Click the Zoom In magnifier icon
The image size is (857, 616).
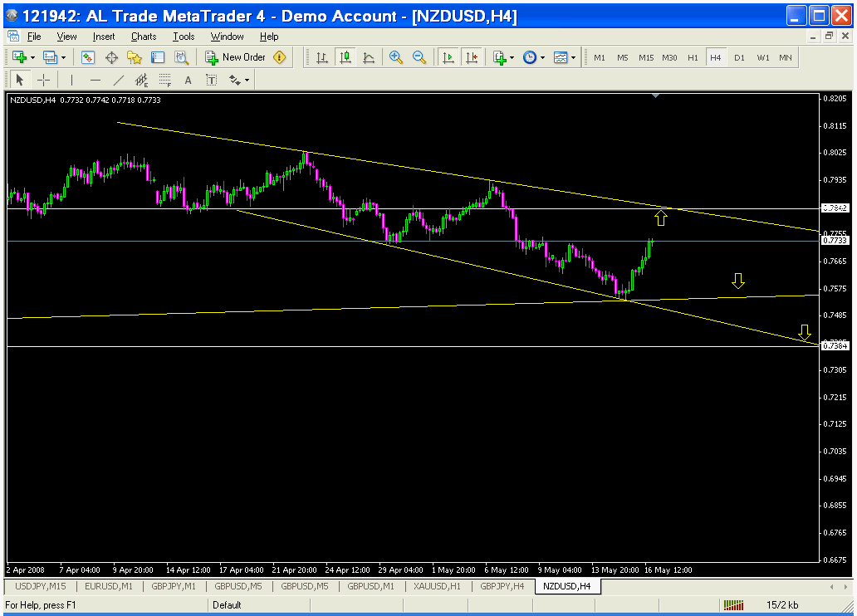[x=396, y=57]
